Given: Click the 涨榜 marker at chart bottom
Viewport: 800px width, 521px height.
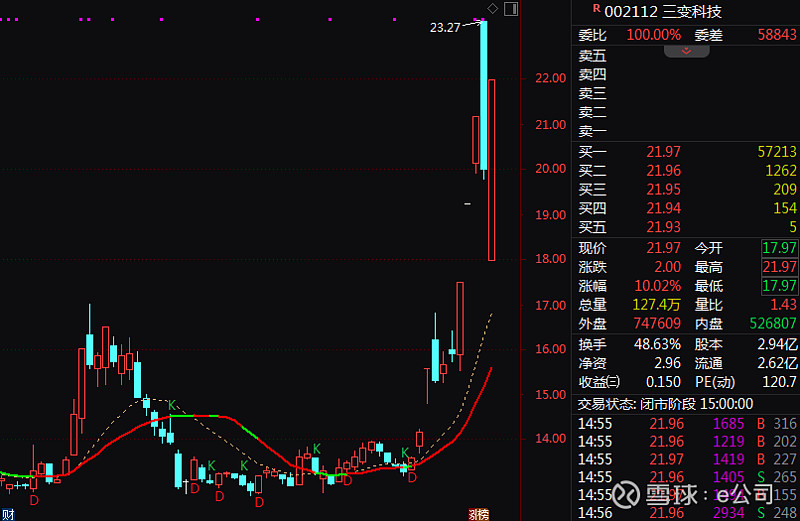Looking at the screenshot, I should 481,514.
